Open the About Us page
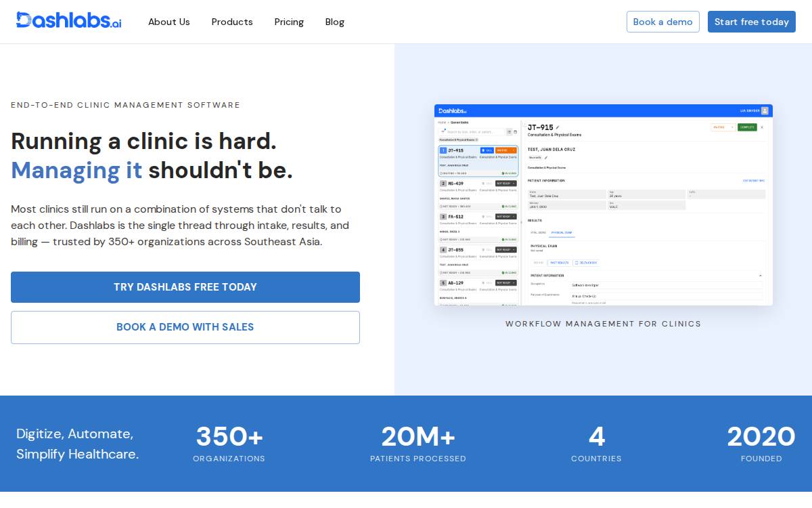Viewport: 812px width, 508px height. pyautogui.click(x=169, y=22)
